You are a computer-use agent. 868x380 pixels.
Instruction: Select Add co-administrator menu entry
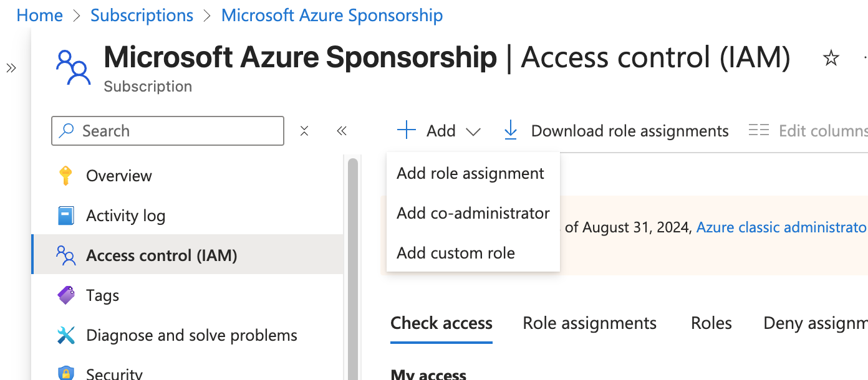(473, 213)
